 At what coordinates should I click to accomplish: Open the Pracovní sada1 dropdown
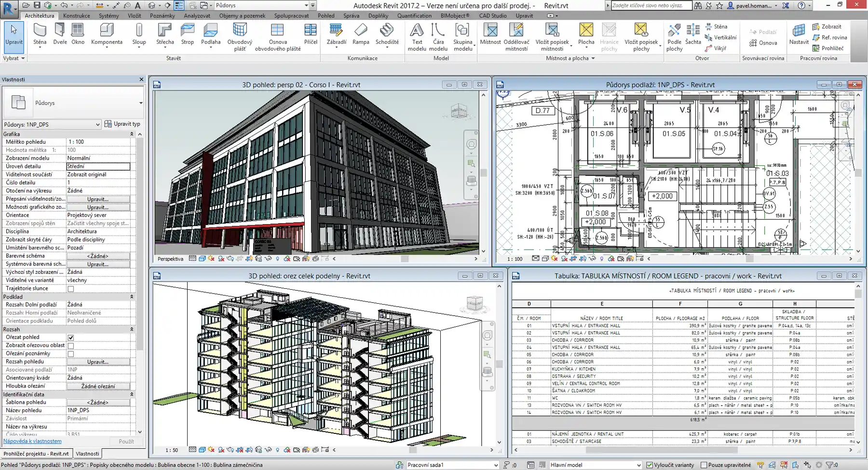(x=496, y=464)
